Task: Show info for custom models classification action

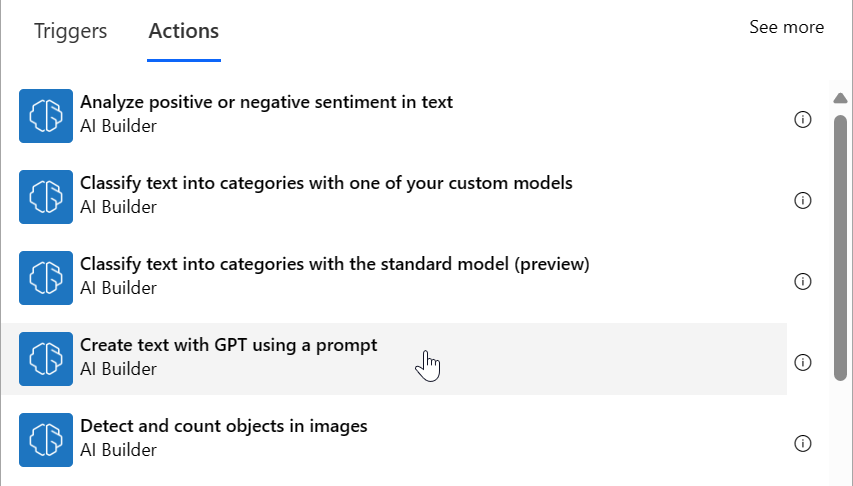Action: coord(802,201)
